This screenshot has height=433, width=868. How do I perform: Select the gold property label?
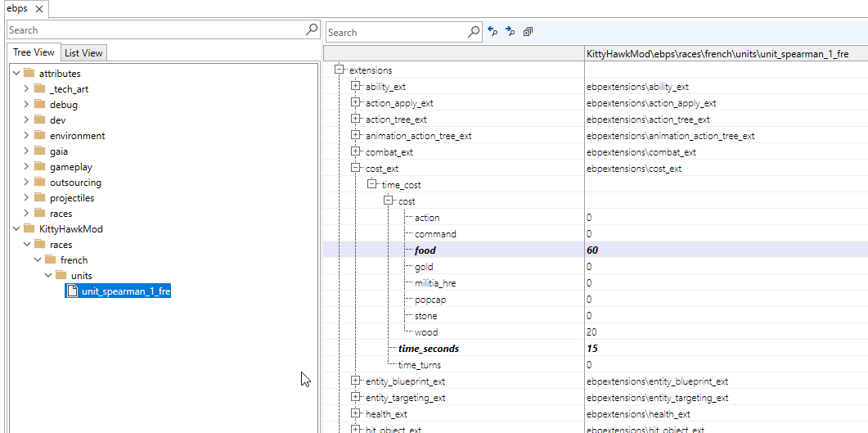pos(424,267)
